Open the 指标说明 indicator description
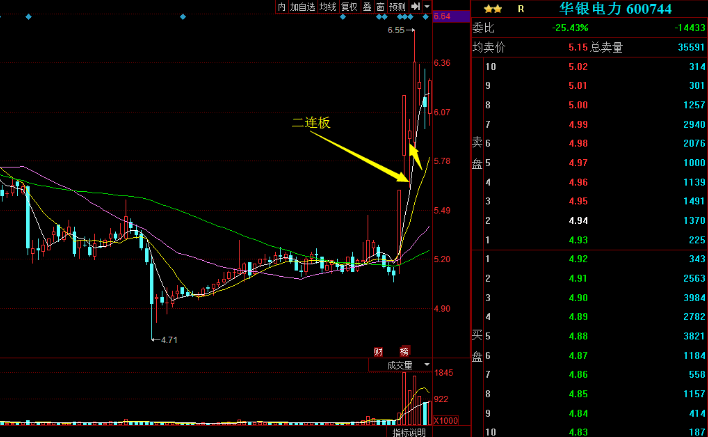Viewport: 708px width, 437px height. pyautogui.click(x=408, y=432)
